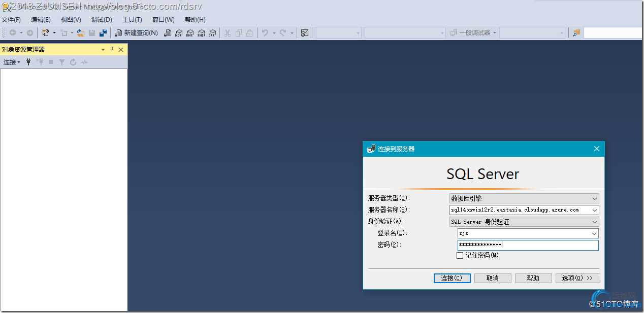Click the 取消 button

click(x=492, y=278)
